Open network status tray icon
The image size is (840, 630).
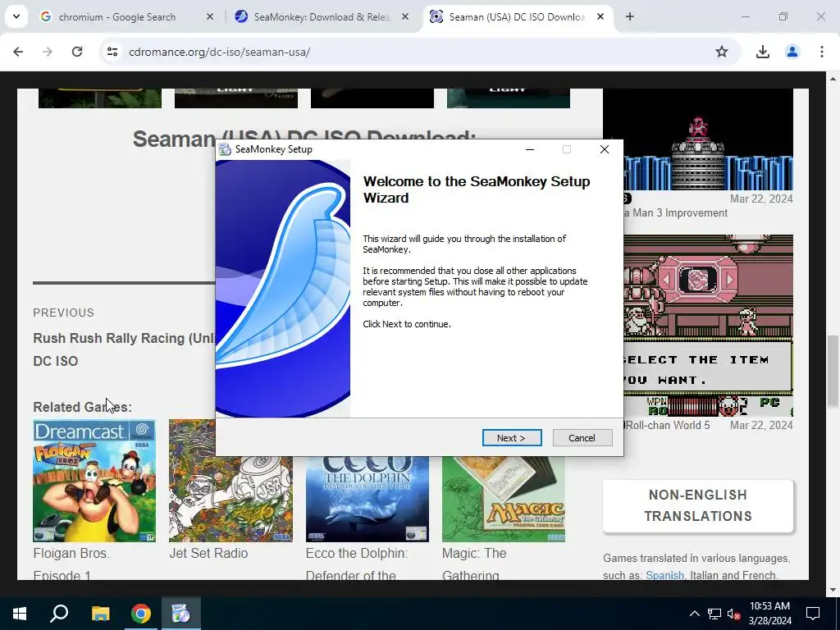tap(714, 614)
